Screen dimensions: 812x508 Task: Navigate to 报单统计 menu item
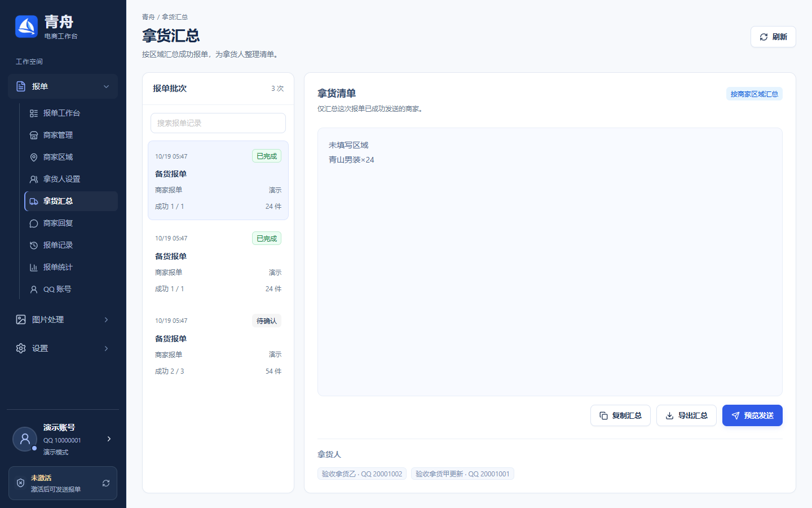tap(71, 268)
